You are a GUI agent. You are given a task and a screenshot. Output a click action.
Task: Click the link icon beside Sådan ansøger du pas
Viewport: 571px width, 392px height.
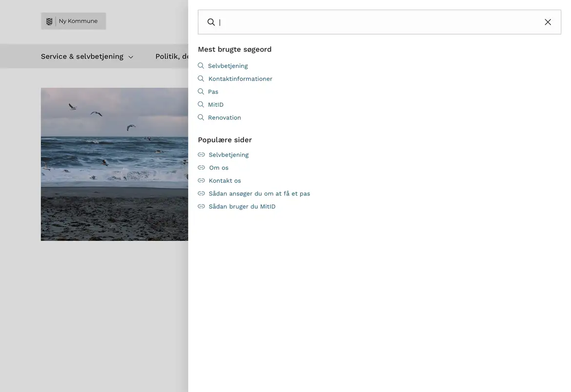(202, 193)
